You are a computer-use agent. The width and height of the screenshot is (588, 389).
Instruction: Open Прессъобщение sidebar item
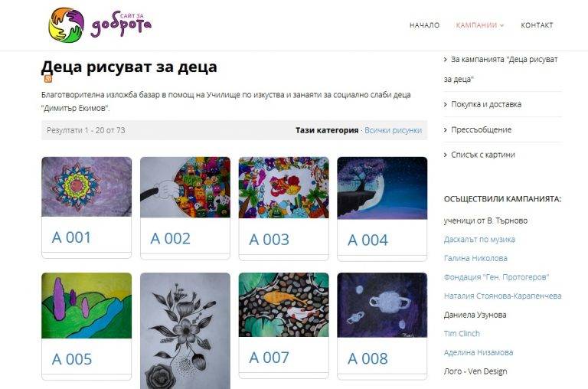[x=481, y=129]
